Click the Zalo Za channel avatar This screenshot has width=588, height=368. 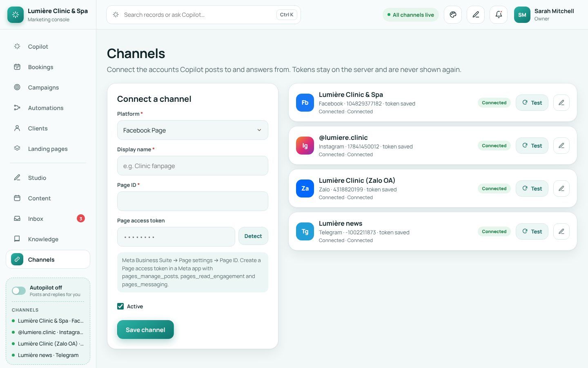click(305, 188)
